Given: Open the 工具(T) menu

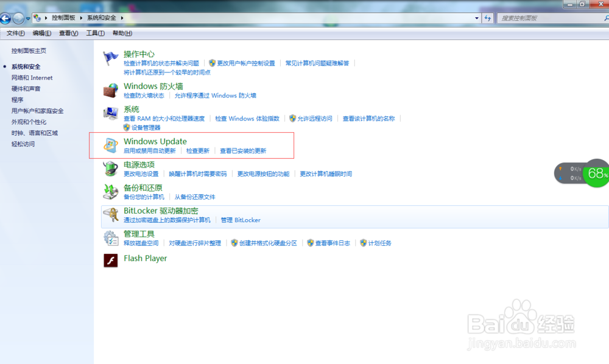Looking at the screenshot, I should point(95,33).
